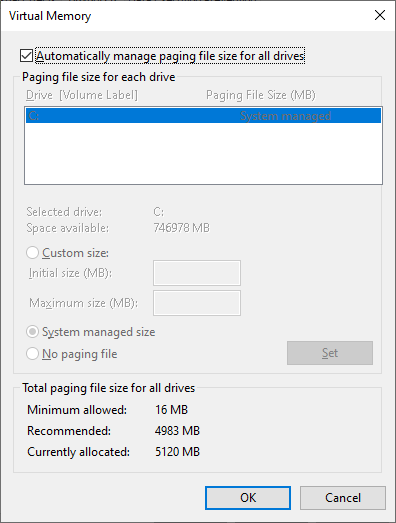396x523 pixels.
Task: Click the Initial size (MB) input field
Action: [x=197, y=273]
